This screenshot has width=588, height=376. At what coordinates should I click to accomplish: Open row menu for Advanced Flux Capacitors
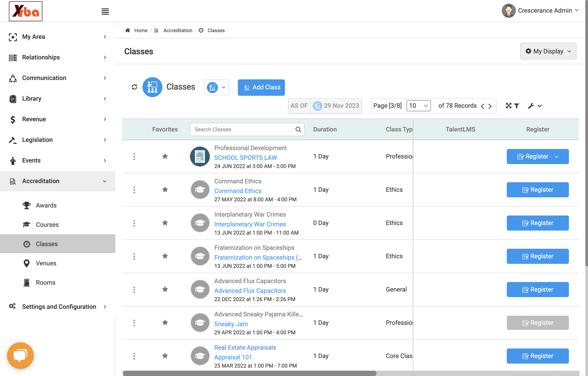coord(134,290)
